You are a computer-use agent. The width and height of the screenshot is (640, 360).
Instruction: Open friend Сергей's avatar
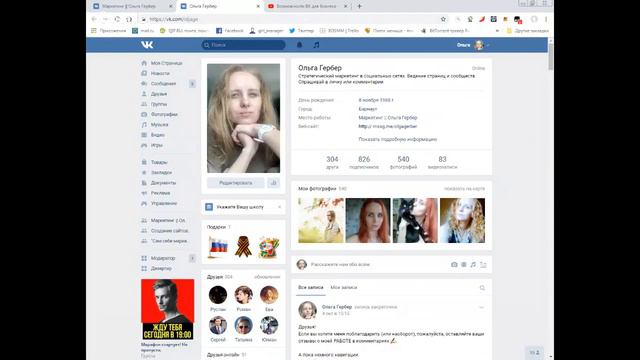coord(218,325)
